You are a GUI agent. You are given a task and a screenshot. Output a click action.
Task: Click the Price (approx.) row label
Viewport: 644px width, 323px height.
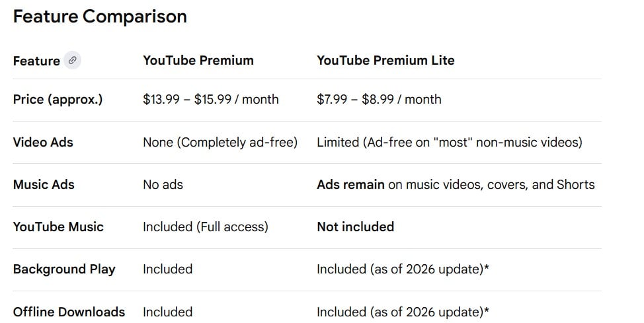(58, 99)
